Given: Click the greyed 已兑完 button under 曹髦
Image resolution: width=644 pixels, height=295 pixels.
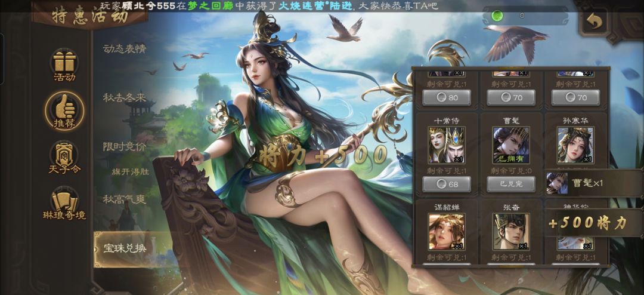Looking at the screenshot, I should (511, 184).
